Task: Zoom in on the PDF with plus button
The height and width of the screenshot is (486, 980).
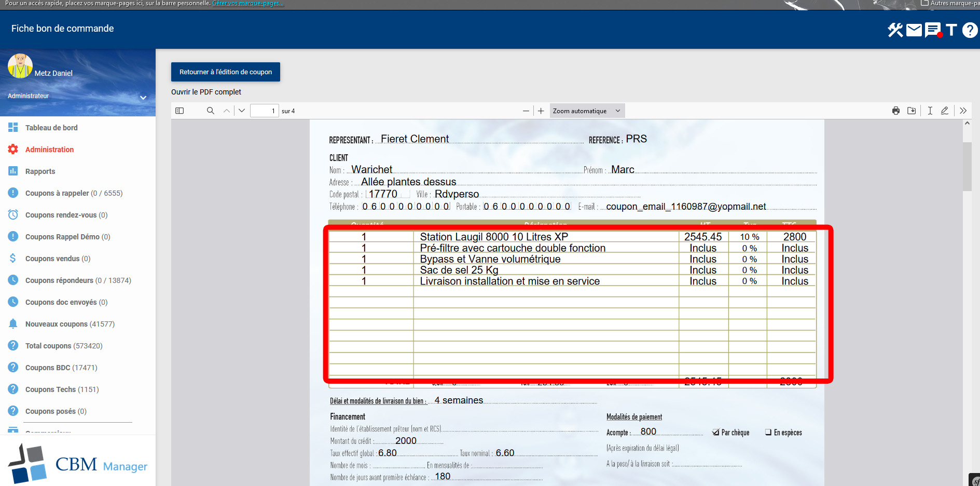Action: pyautogui.click(x=541, y=111)
